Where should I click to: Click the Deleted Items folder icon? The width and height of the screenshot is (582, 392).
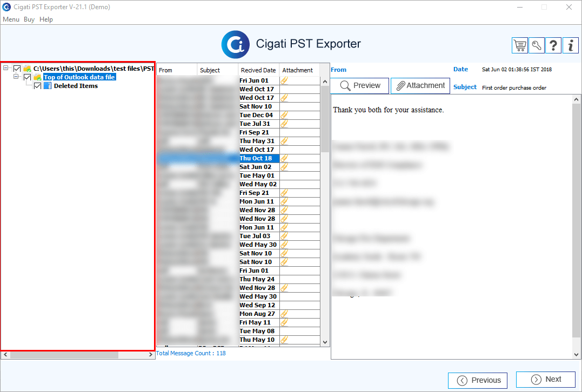point(48,86)
